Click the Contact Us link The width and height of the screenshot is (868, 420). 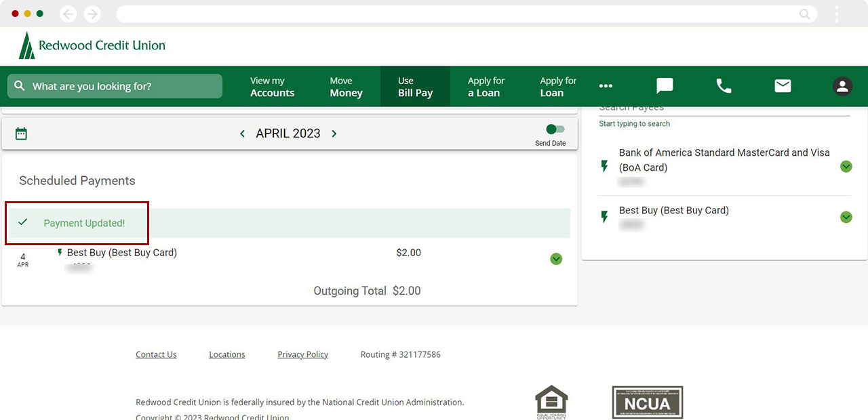[156, 354]
